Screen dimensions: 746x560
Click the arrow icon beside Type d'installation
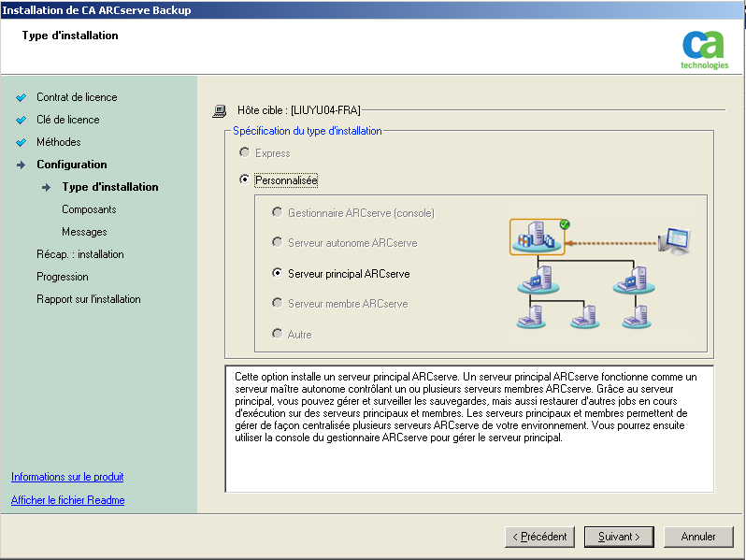(46, 188)
